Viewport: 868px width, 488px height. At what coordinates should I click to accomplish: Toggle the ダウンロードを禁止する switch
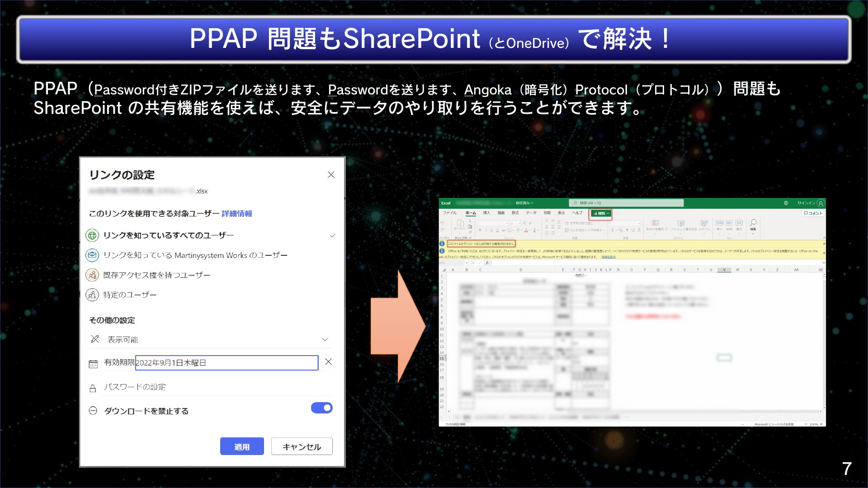click(322, 408)
